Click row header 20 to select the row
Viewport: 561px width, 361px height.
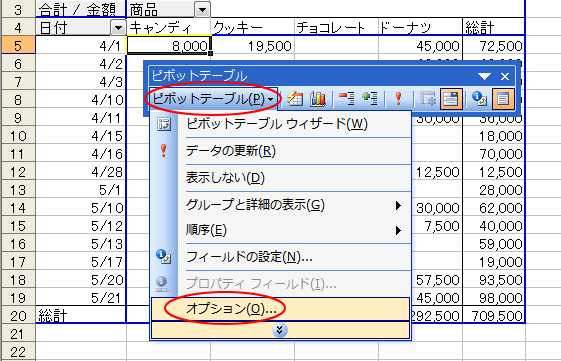[18, 316]
